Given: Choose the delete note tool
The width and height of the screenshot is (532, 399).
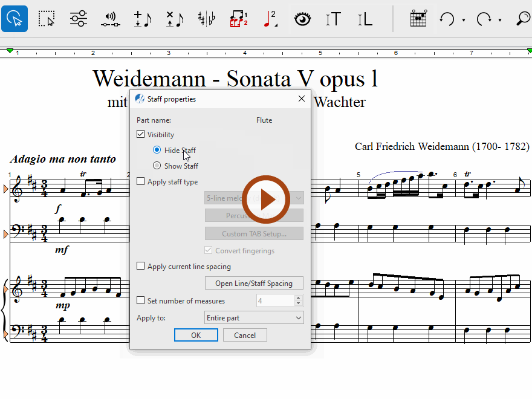Looking at the screenshot, I should pyautogui.click(x=175, y=19).
